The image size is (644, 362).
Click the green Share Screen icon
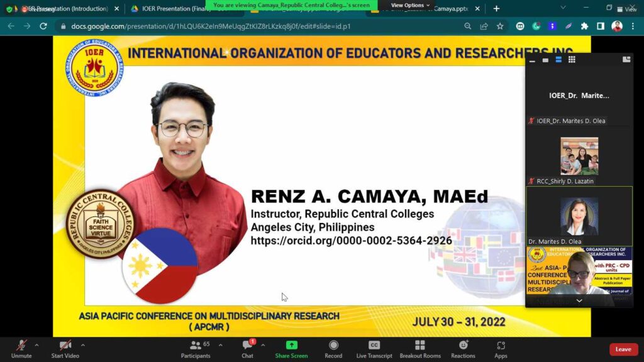coord(291,345)
